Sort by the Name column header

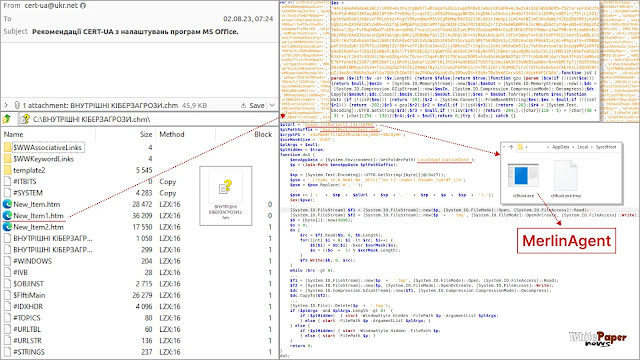[x=13, y=134]
